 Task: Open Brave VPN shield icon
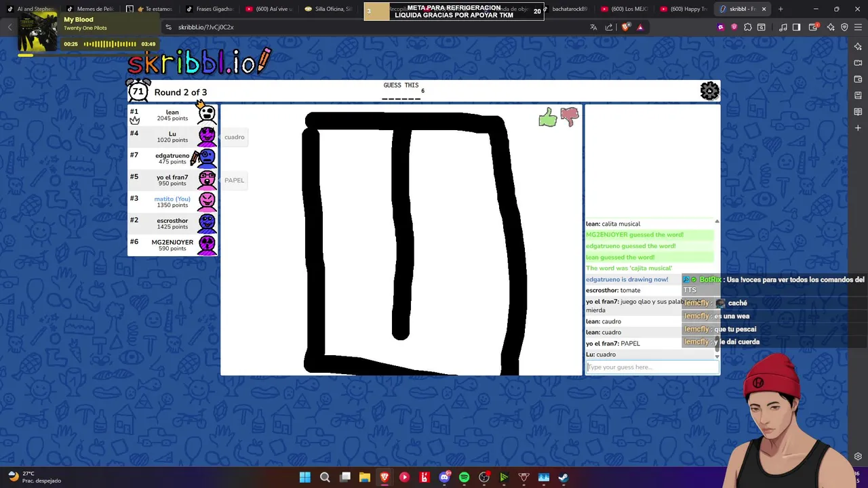(x=844, y=27)
